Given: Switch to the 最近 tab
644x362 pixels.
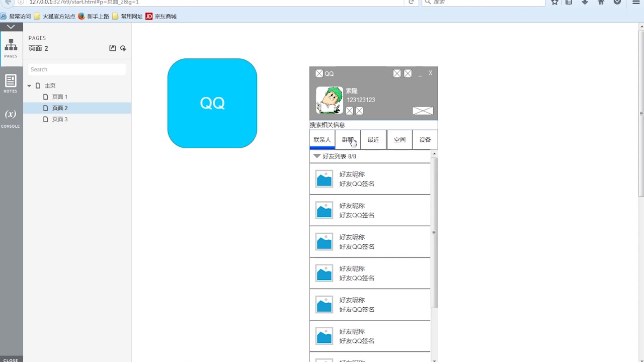Looking at the screenshot, I should pyautogui.click(x=373, y=140).
